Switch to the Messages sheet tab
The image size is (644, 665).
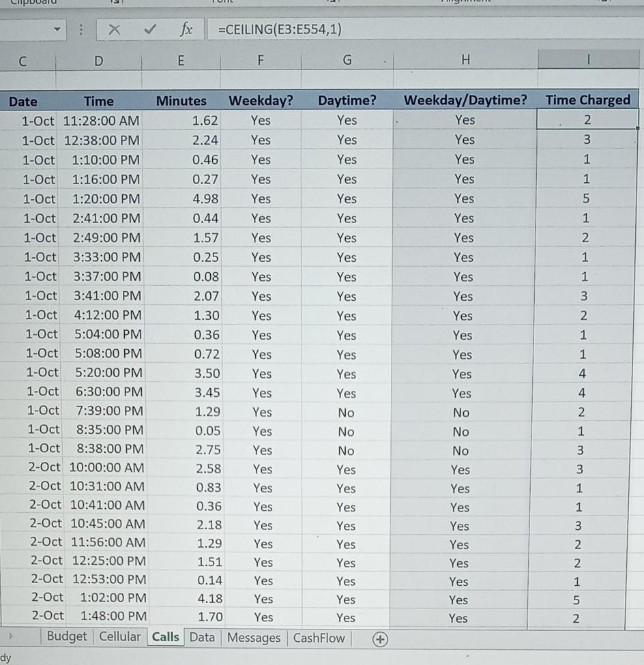point(253,636)
